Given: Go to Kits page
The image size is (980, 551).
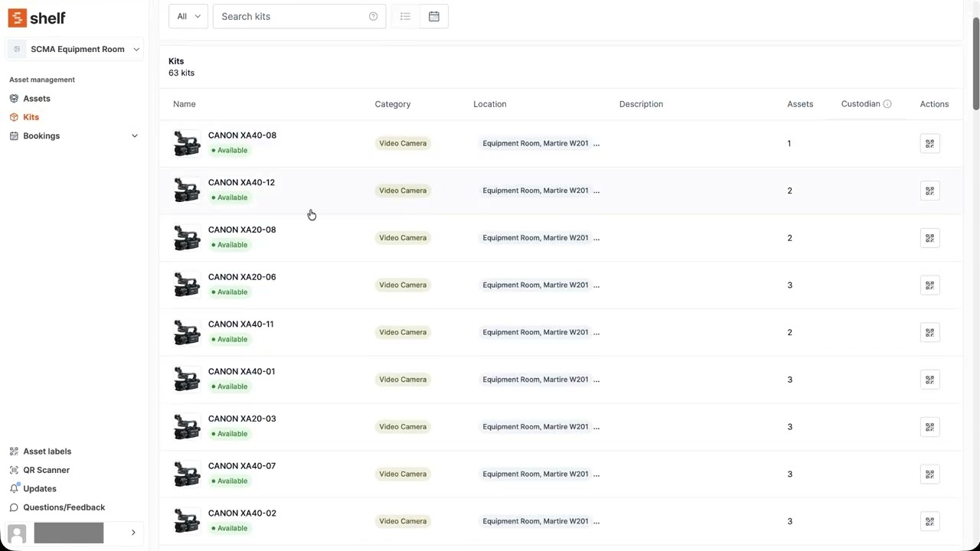Looking at the screenshot, I should [31, 117].
